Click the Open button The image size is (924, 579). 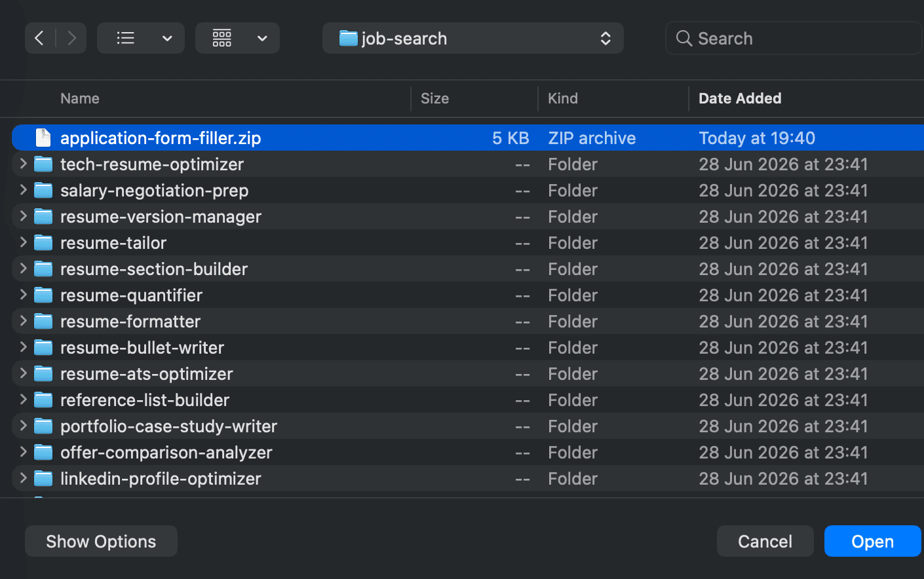point(872,541)
